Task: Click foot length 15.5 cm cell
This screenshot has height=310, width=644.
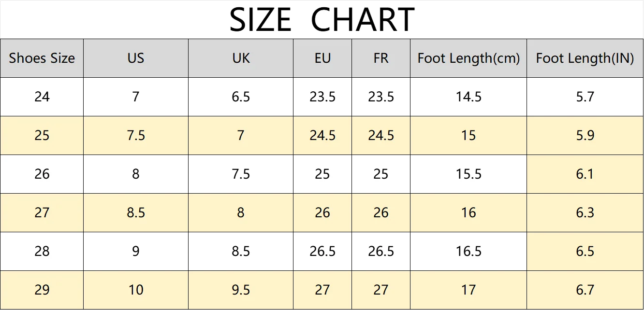Action: click(x=468, y=174)
